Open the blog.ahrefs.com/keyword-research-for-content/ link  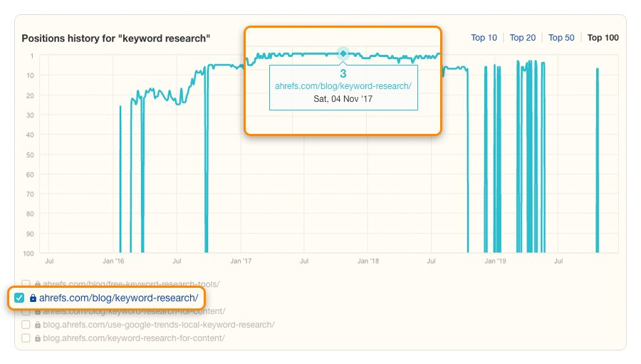click(x=134, y=338)
